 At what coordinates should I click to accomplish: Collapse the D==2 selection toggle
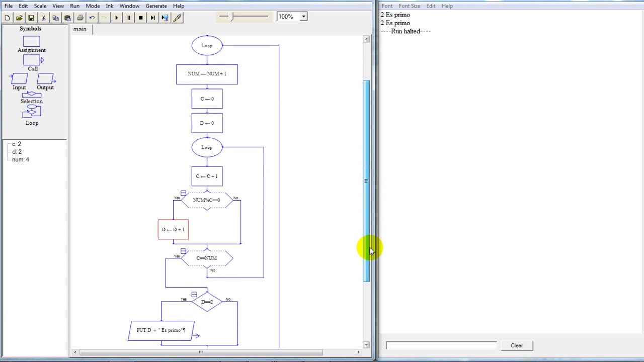click(x=194, y=295)
